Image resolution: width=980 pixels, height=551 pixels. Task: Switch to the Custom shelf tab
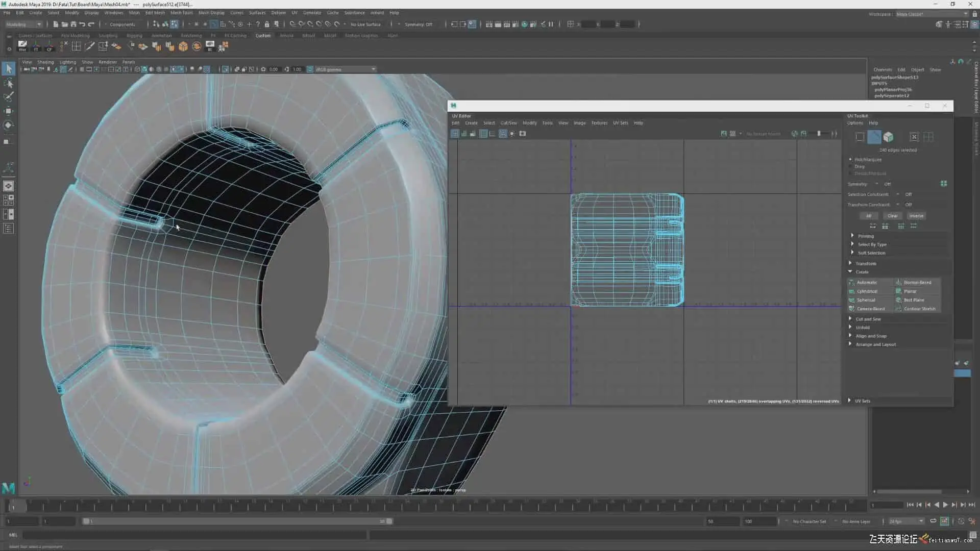click(x=263, y=36)
